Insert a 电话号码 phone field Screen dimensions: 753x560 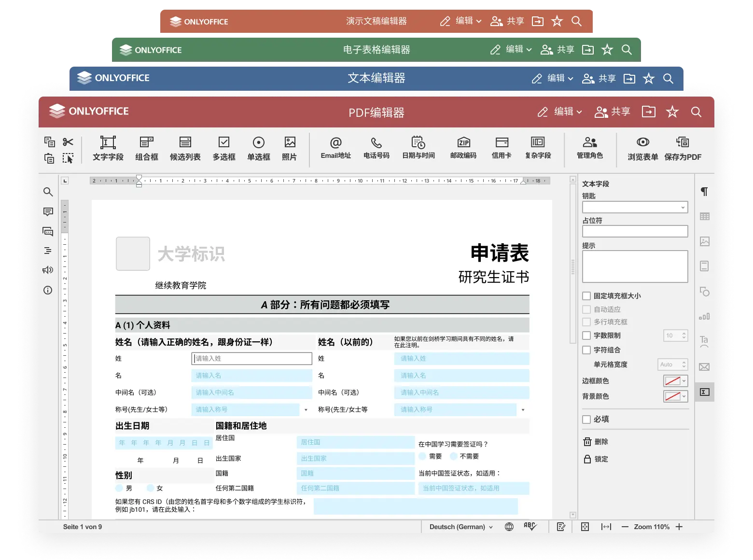click(376, 148)
